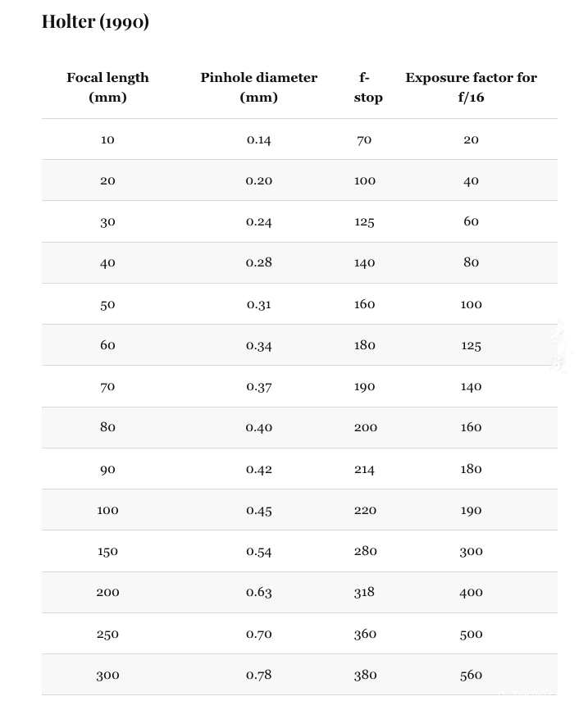Select pinhole diameter value 0.45
Screen dimensions: 588x701
coord(259,511)
